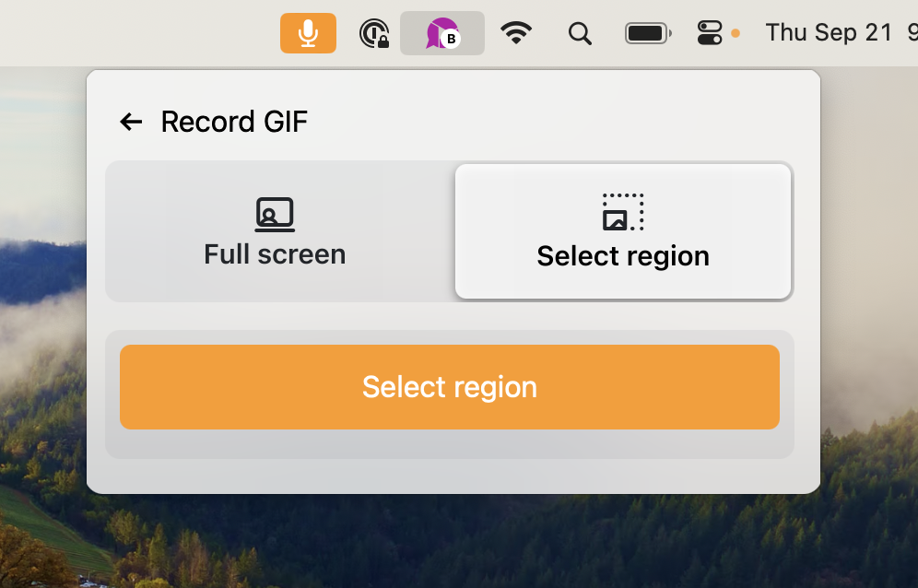Click the Record GIF heading text
The height and width of the screenshot is (588, 918).
click(x=234, y=122)
